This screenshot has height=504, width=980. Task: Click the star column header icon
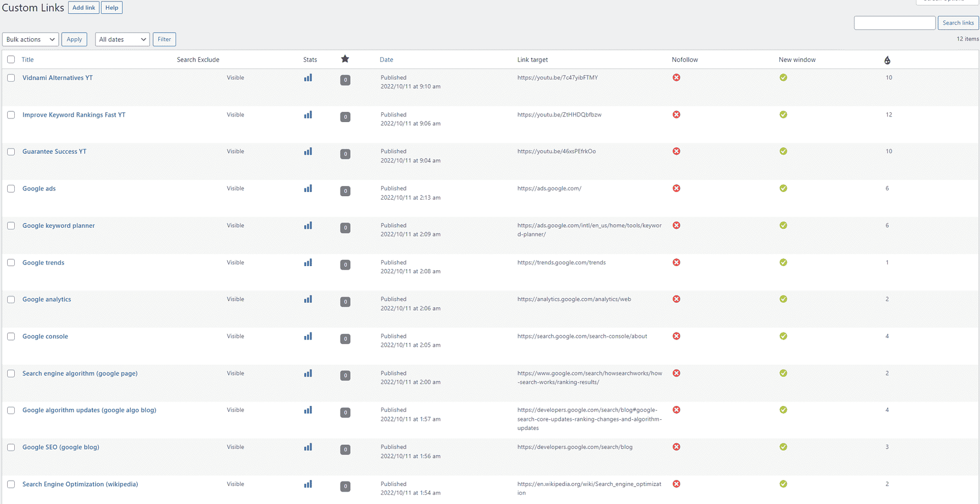tap(345, 59)
